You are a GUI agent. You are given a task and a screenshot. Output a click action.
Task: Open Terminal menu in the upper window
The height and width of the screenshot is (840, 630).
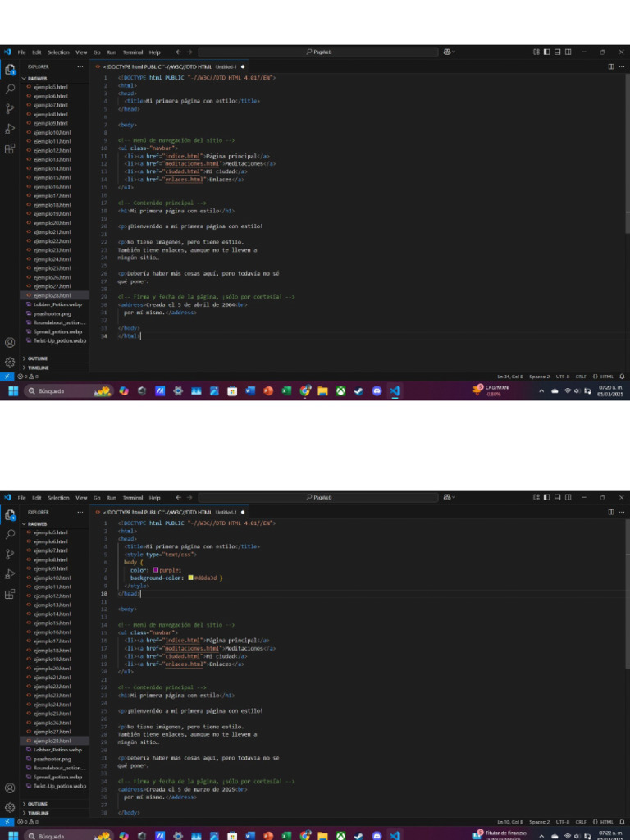coord(133,52)
